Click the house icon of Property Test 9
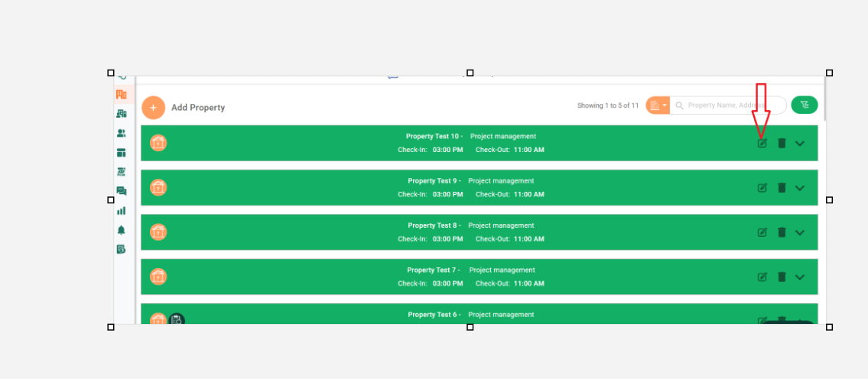The width and height of the screenshot is (868, 379). (x=158, y=187)
